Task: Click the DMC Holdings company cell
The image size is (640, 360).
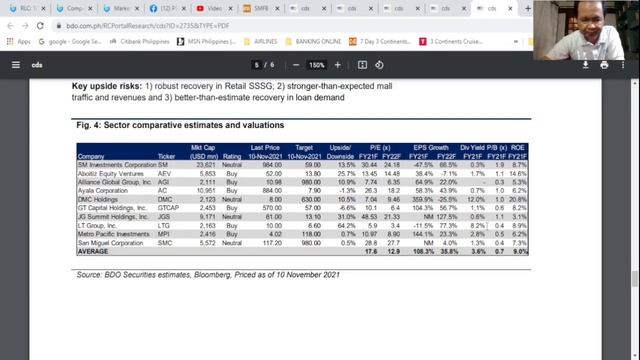Action: click(x=98, y=200)
